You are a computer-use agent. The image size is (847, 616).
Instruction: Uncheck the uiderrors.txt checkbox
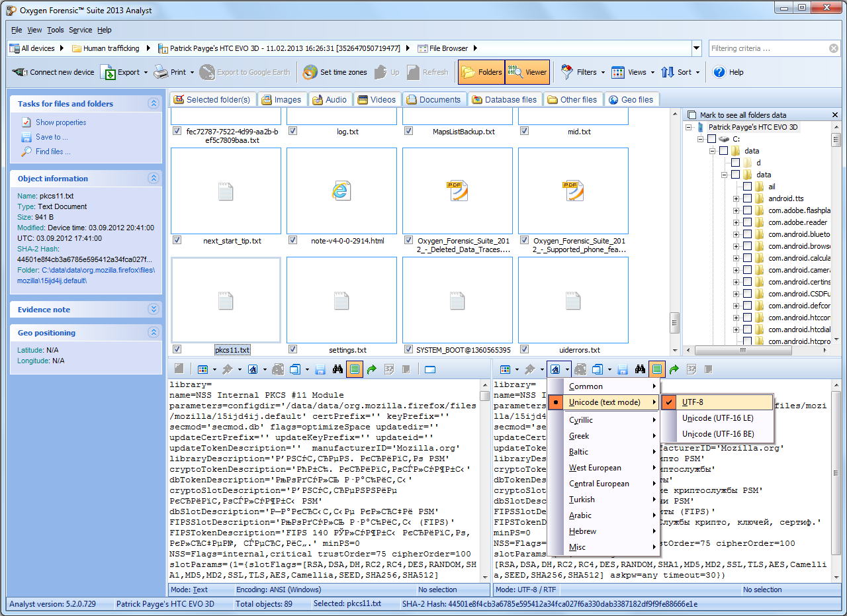(524, 349)
